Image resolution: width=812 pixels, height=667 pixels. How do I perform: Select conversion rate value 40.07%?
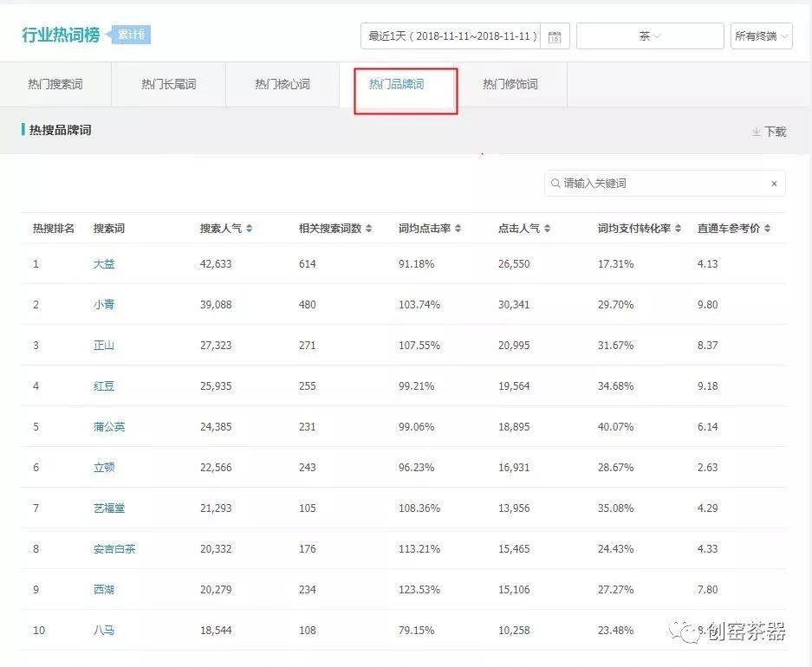(616, 427)
